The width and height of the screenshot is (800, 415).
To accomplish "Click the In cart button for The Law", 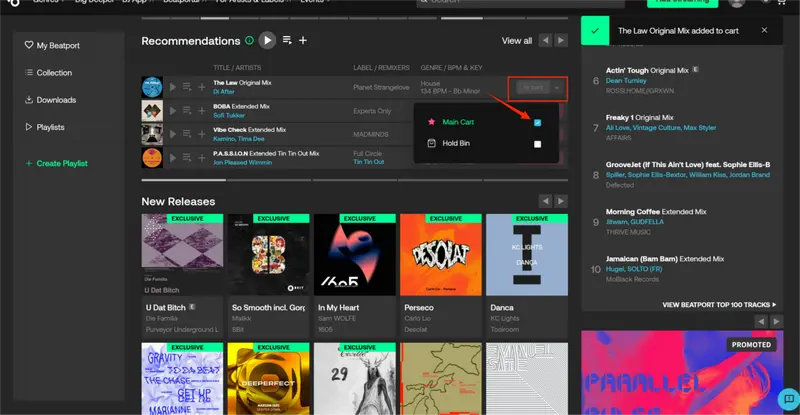I will pos(533,88).
